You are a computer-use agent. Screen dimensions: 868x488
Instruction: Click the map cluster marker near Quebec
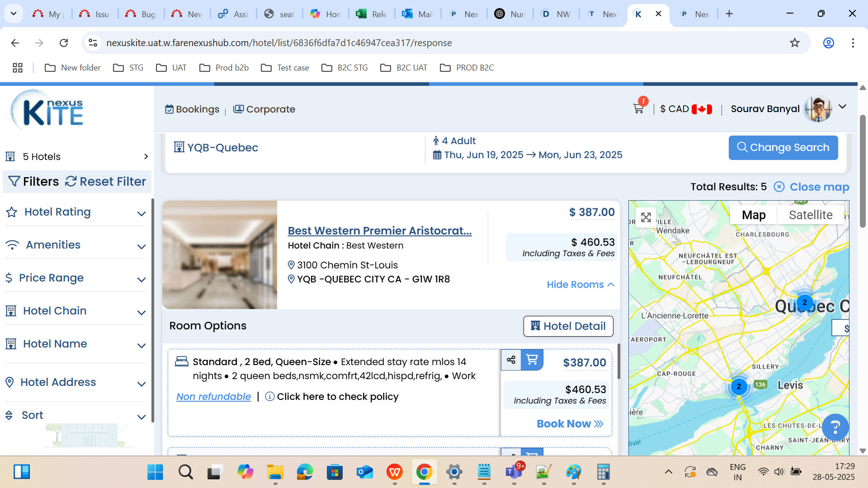[x=804, y=302]
